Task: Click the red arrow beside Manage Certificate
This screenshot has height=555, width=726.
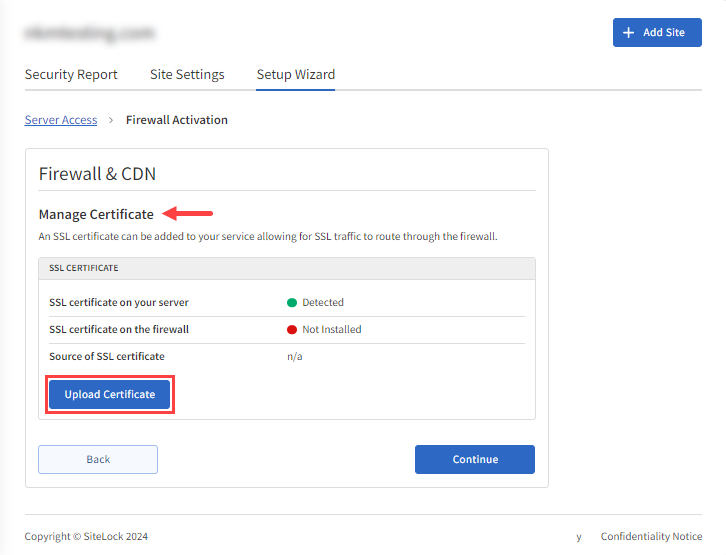Action: click(188, 213)
